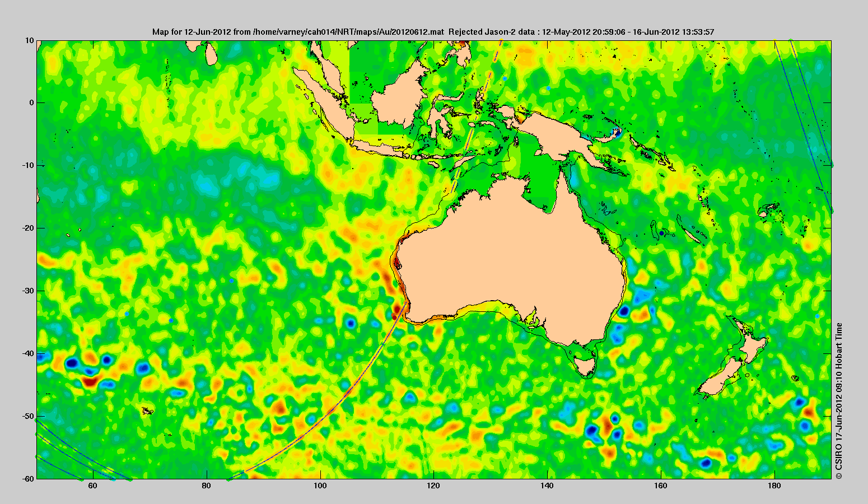Click the CSIRO copyright timestamp text at the right edge

click(838, 400)
